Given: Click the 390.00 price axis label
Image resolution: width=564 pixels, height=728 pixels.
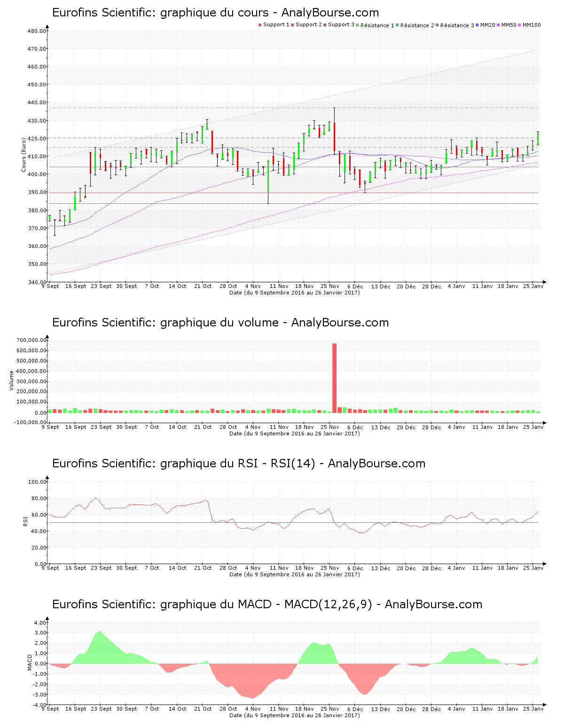Looking at the screenshot, I should 37,192.
